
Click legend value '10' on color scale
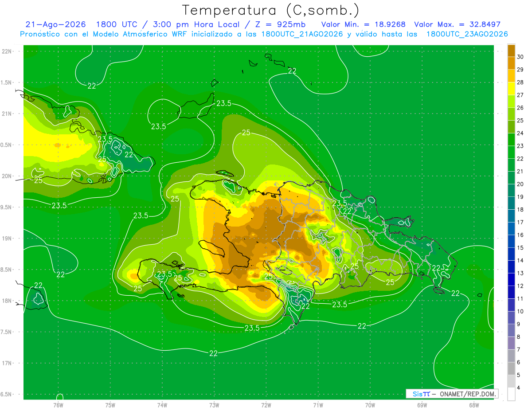coord(520,311)
